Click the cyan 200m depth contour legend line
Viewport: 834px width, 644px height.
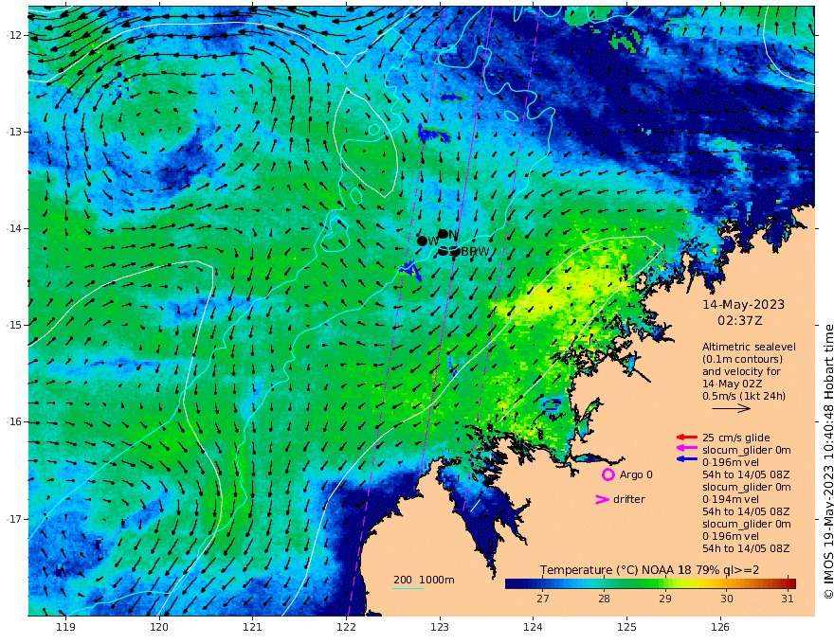click(408, 588)
